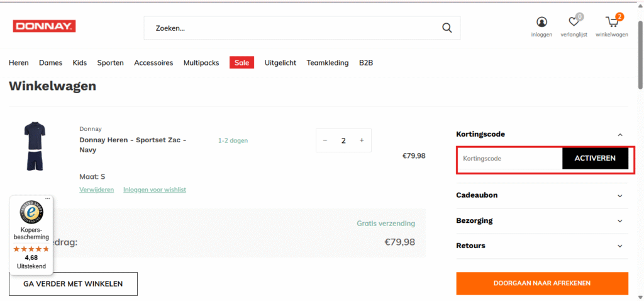Click the Donnay logo
Screen dimensions: 644x301
pos(44,26)
